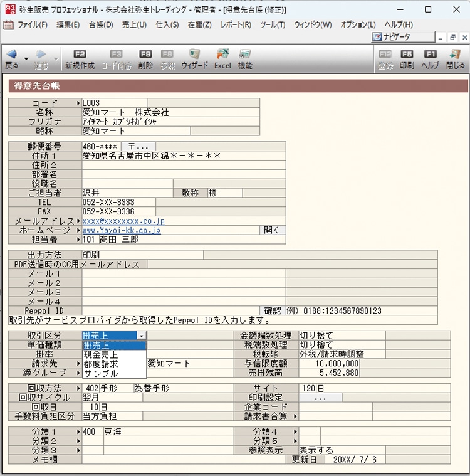Open the 機能 toolbar icon
The width and height of the screenshot is (470, 476).
tap(245, 54)
